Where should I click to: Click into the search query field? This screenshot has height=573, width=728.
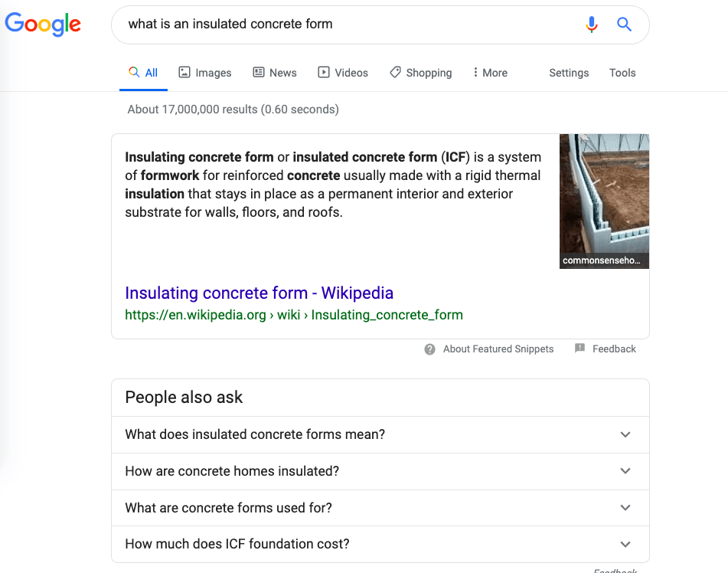(344, 25)
